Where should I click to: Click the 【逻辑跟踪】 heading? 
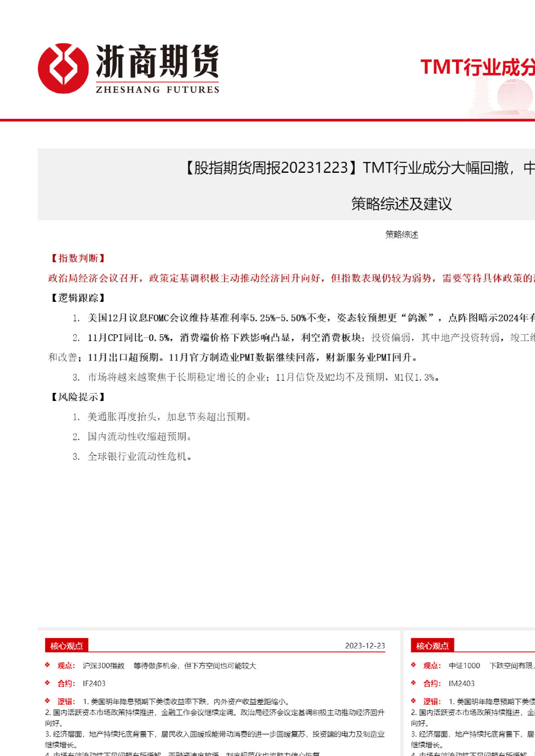(x=77, y=298)
